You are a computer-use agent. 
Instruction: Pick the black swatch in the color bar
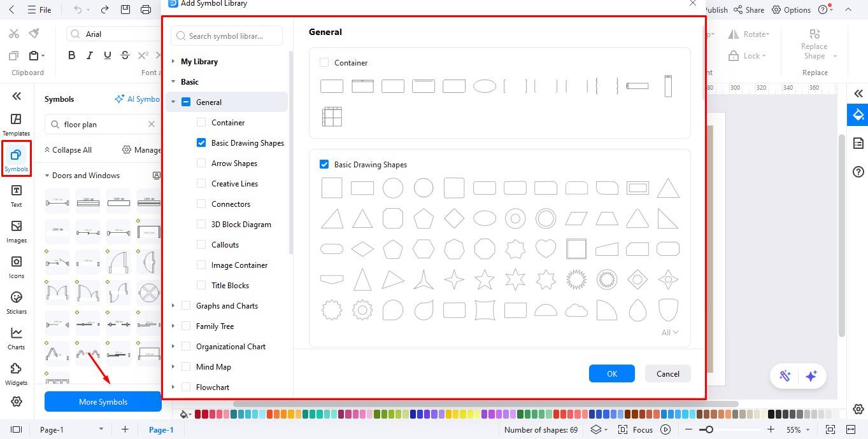771,414
